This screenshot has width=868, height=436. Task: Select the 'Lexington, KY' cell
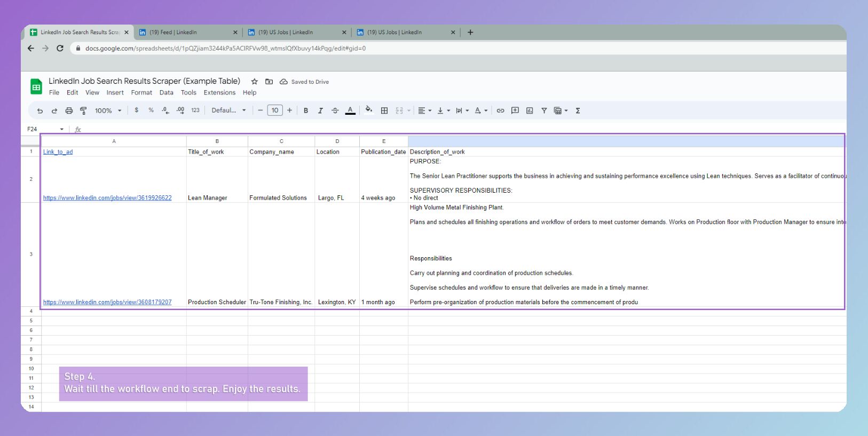pos(337,255)
